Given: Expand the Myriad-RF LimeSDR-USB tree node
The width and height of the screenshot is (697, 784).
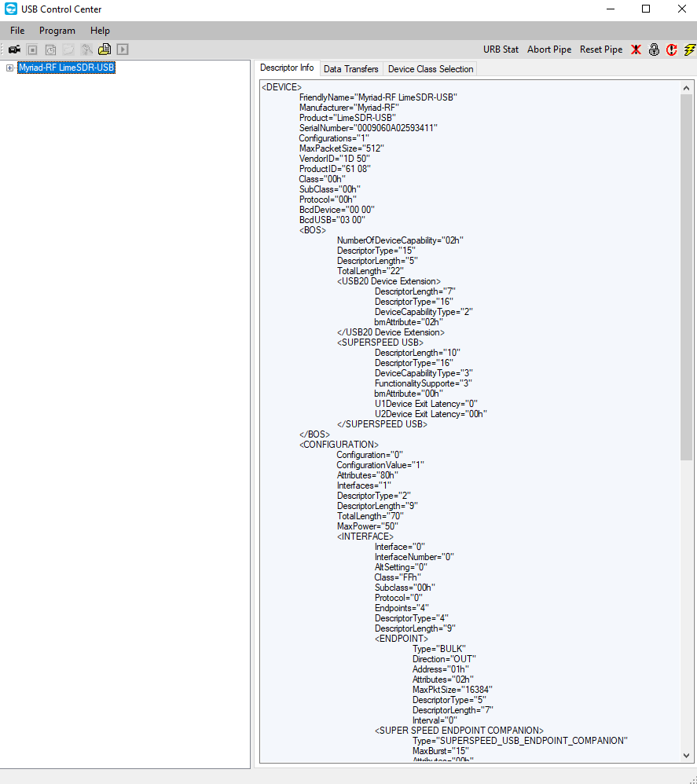Looking at the screenshot, I should 10,68.
